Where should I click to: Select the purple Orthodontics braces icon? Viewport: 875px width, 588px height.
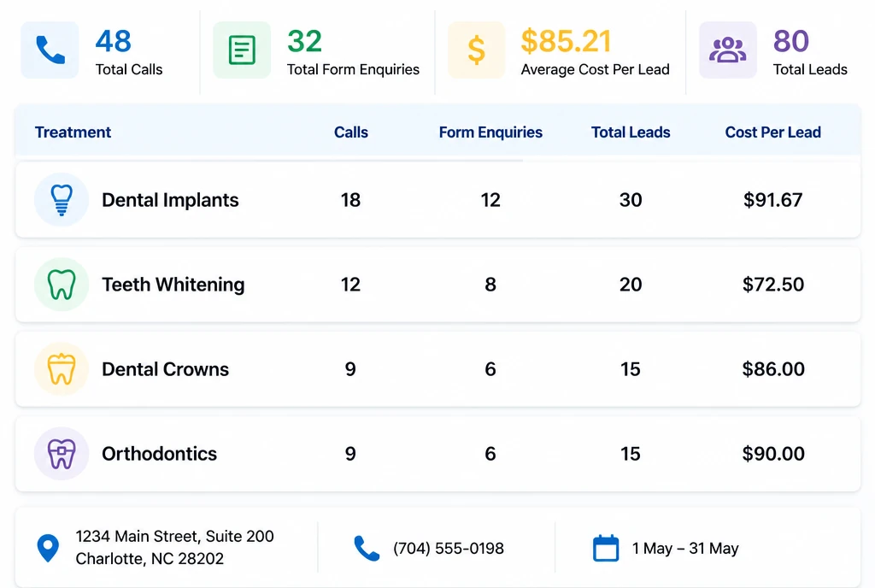pyautogui.click(x=62, y=454)
